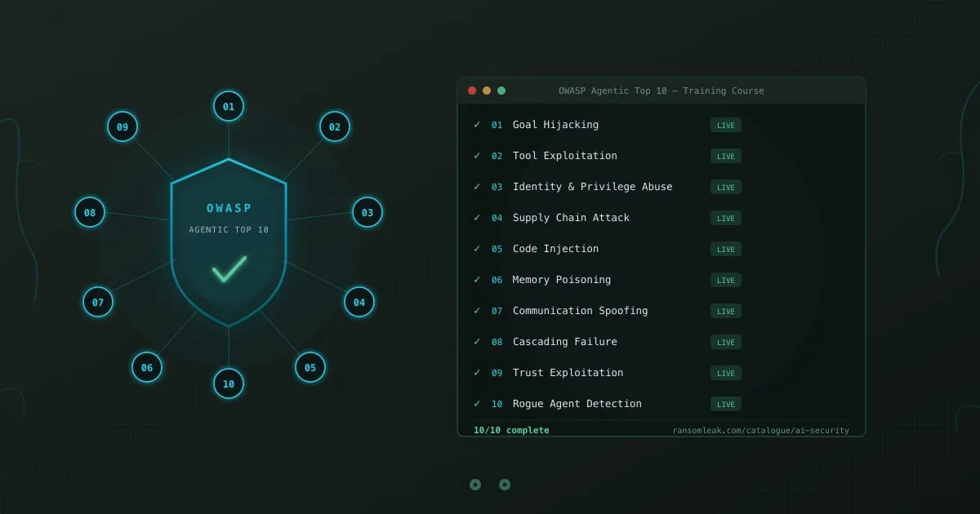Select the 06 node circle
The height and width of the screenshot is (514, 980).
click(x=147, y=367)
